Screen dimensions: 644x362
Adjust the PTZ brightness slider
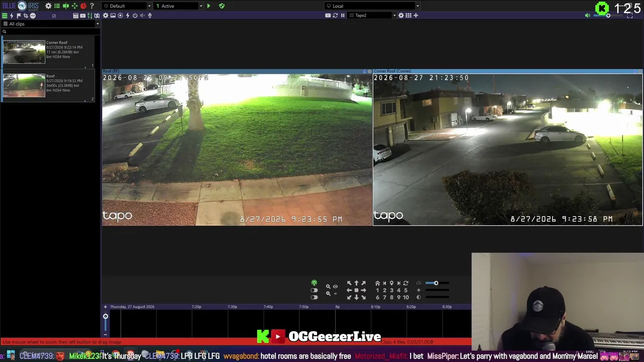click(438, 290)
